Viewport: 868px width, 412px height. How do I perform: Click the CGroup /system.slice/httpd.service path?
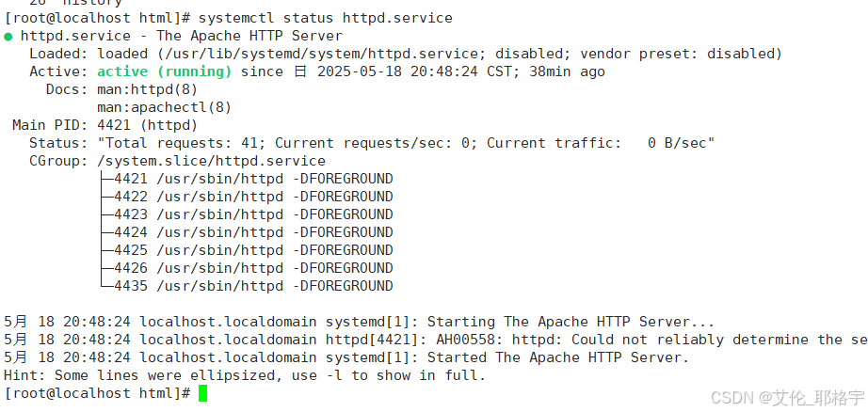212,161
